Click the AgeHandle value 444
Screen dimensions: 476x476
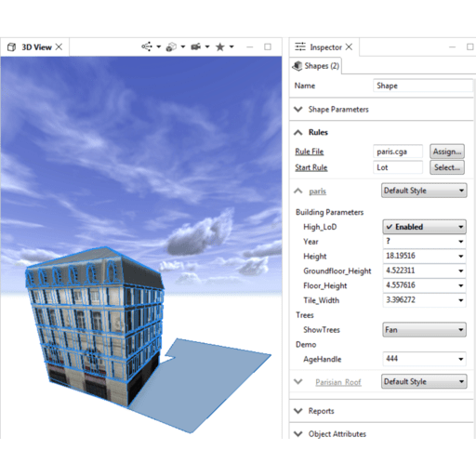391,359
